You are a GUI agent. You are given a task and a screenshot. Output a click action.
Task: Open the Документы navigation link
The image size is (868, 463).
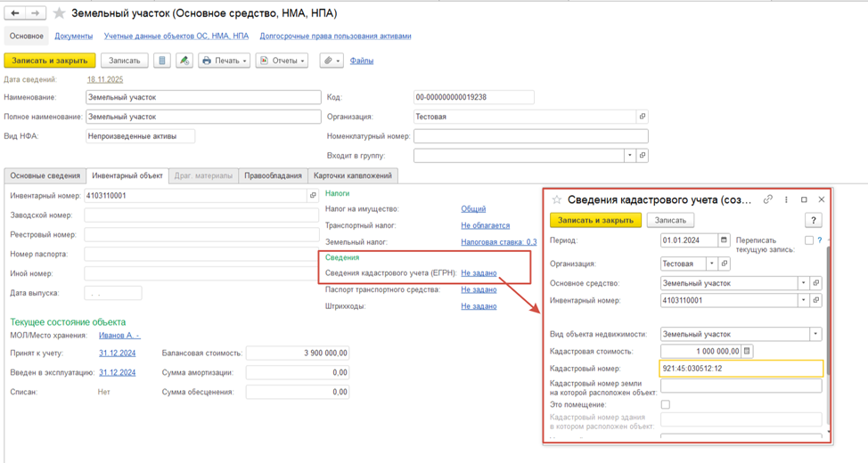[x=74, y=36]
